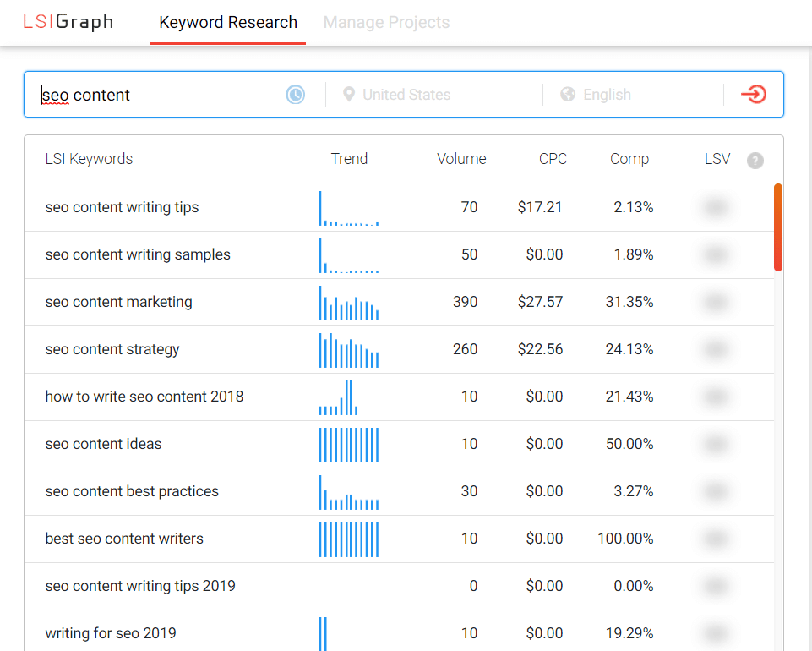
Task: Click trend chart for 'seo content marketing'
Action: pos(348,304)
